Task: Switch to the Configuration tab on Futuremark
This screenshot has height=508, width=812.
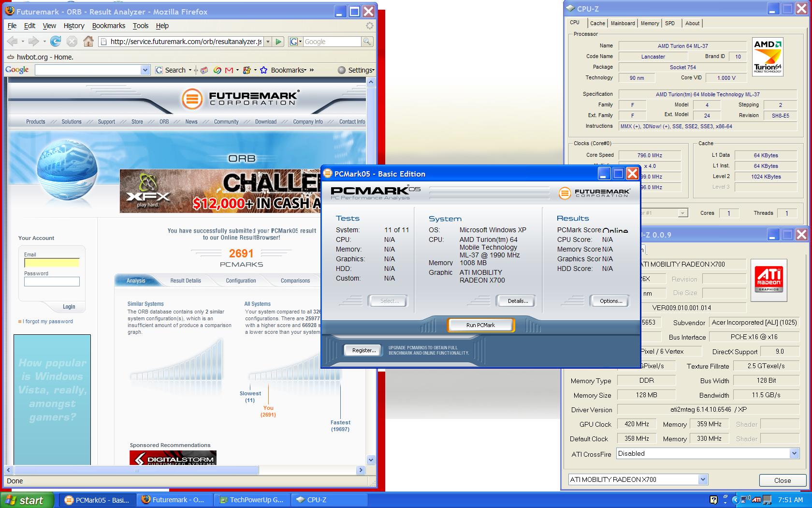Action: 241,281
